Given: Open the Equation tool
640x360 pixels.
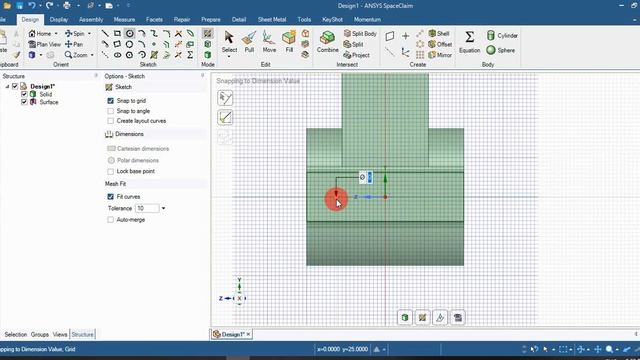Looking at the screenshot, I should point(469,42).
